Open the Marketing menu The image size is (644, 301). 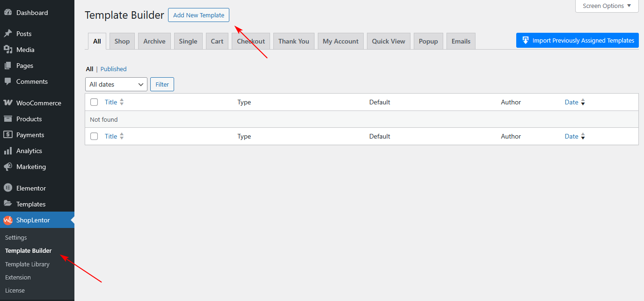coord(37,167)
